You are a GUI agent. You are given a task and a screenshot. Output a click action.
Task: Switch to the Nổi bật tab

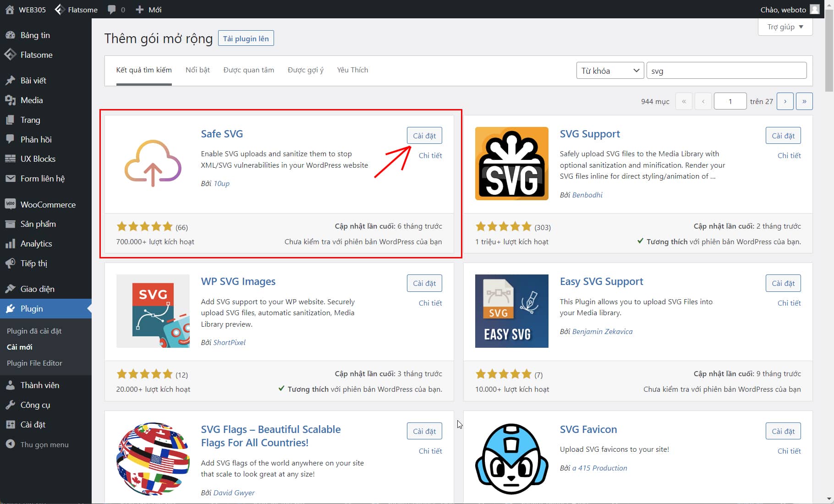pos(197,70)
